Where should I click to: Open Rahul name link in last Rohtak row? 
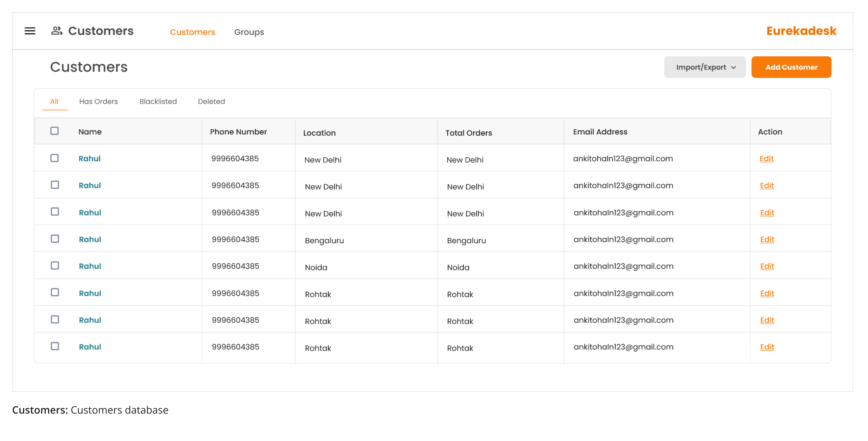tap(90, 347)
